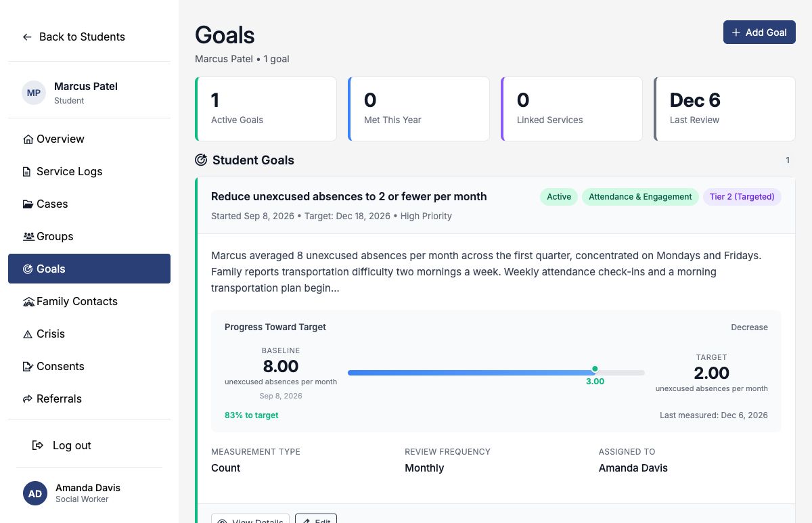The height and width of the screenshot is (523, 812).
Task: Select the Met This Year stat card
Action: pos(419,109)
